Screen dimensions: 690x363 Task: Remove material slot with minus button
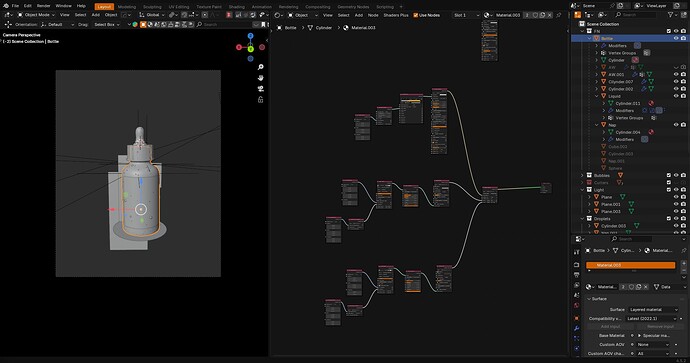(x=683, y=270)
